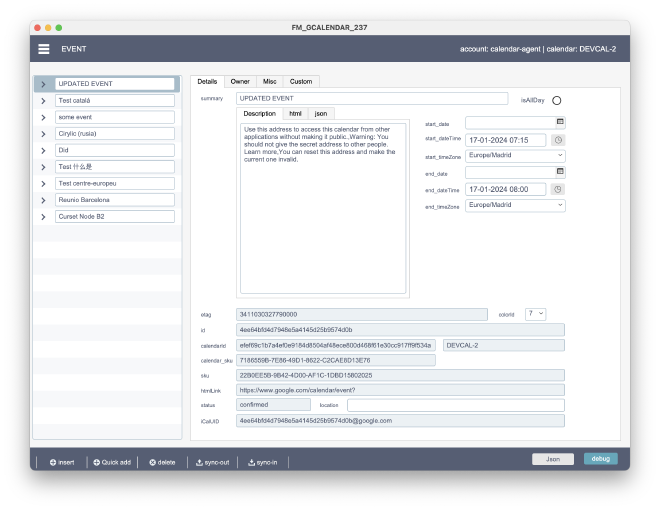Click the iCalUID value field
This screenshot has height=510, width=660.
coord(400,421)
